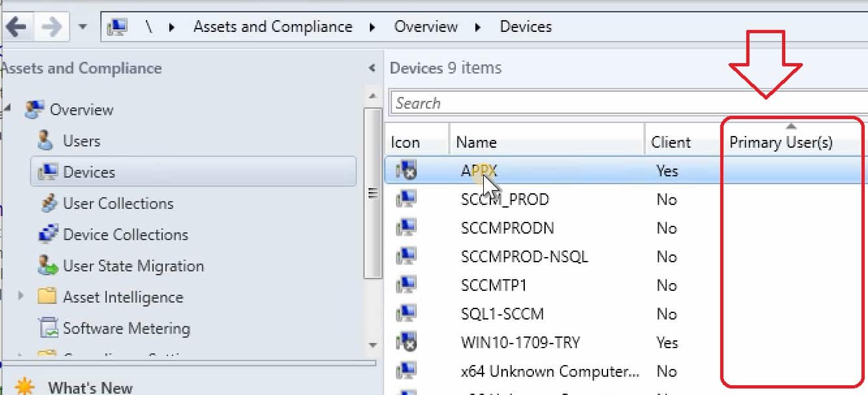This screenshot has height=395, width=868.
Task: Click the No client value for SCCMTP1
Action: pos(667,286)
